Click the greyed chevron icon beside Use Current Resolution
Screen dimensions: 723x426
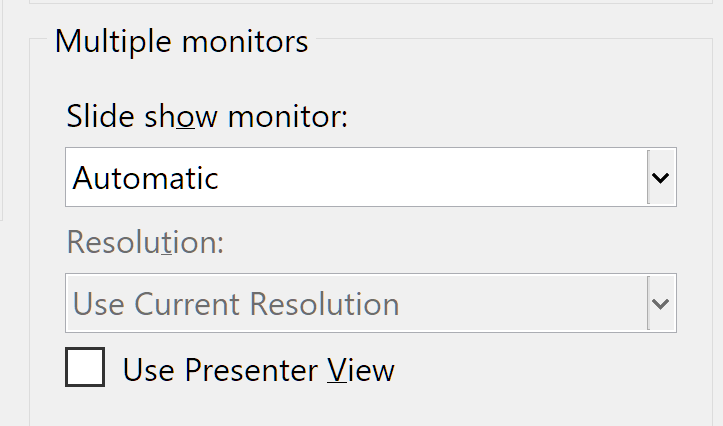pyautogui.click(x=660, y=304)
